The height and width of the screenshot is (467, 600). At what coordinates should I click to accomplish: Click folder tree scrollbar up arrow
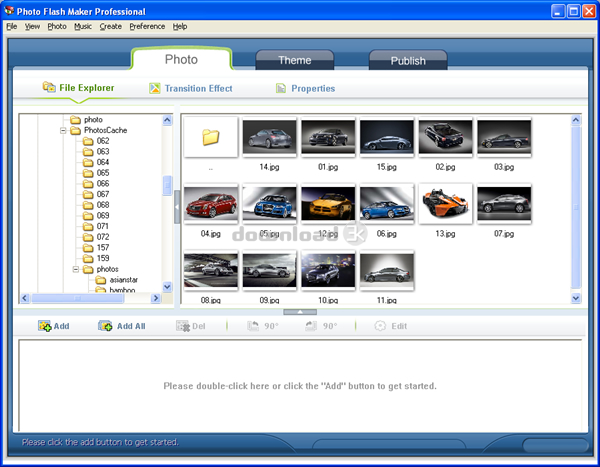pyautogui.click(x=167, y=120)
